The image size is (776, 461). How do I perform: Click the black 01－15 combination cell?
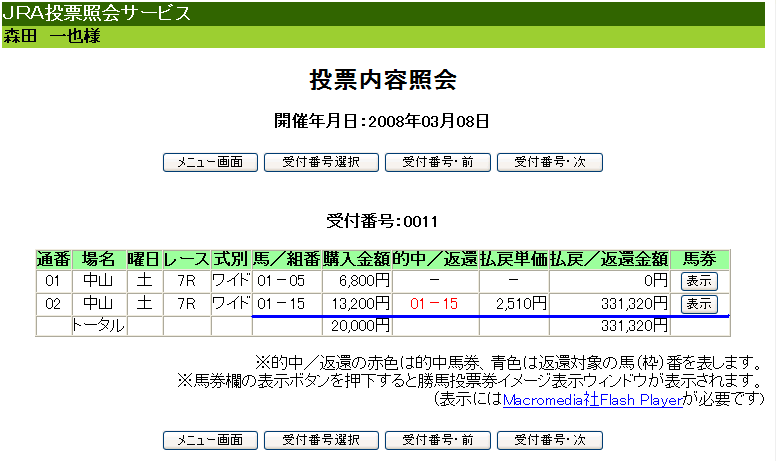click(287, 304)
